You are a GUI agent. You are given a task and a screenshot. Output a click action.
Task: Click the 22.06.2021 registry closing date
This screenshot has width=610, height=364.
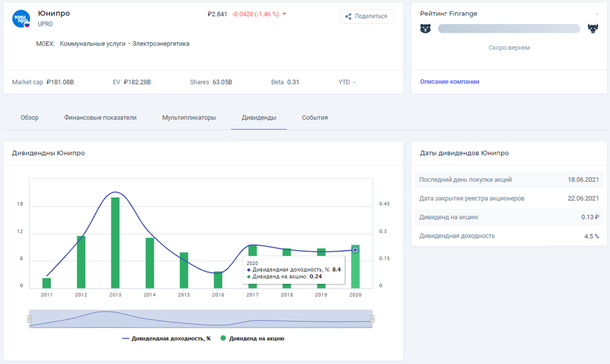tap(584, 198)
